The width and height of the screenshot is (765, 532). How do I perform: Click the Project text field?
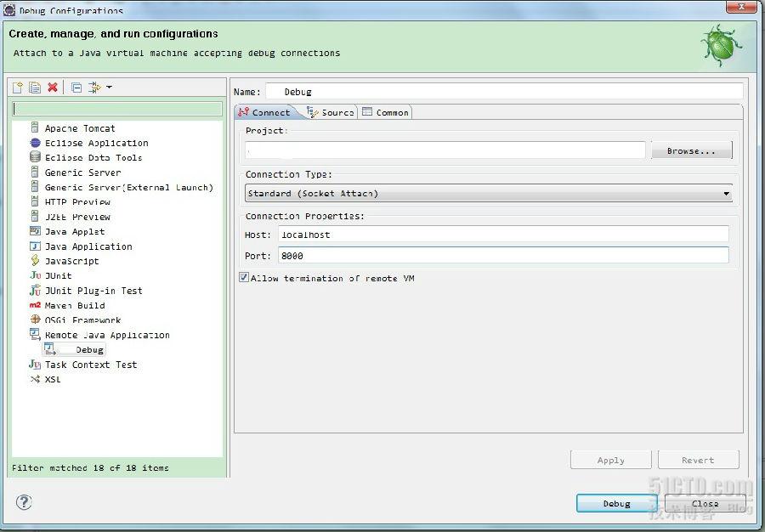click(445, 150)
